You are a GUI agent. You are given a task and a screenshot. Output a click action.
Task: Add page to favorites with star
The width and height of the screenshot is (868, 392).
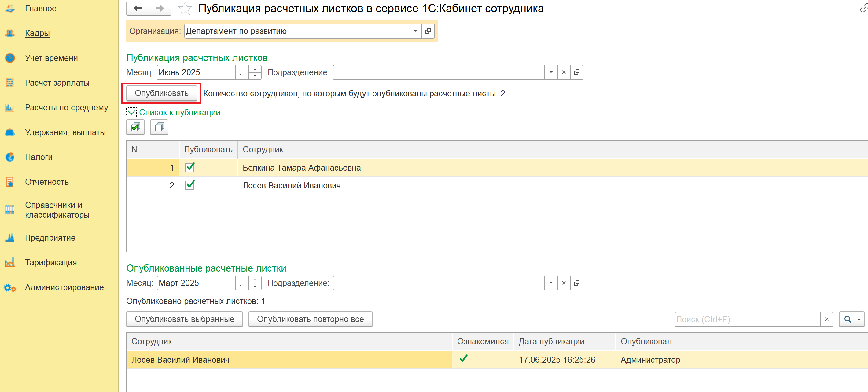point(185,9)
